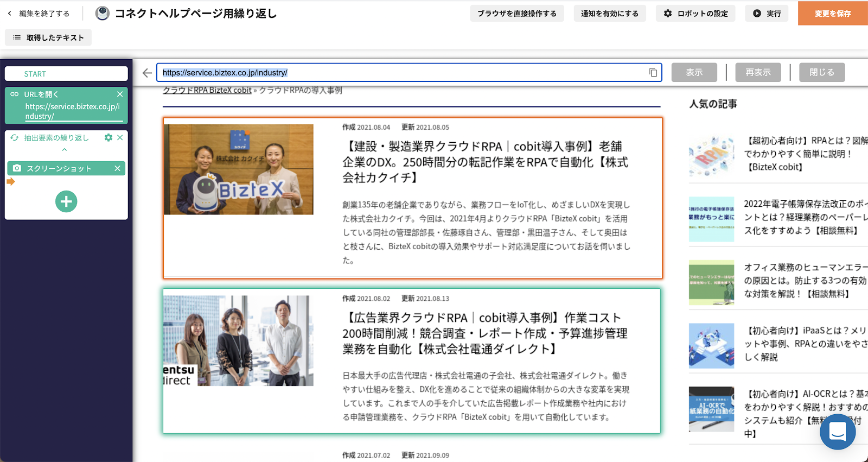Click the 電子帳簿保存 thumbnail in sidebar
This screenshot has height=462, width=868.
click(x=712, y=219)
